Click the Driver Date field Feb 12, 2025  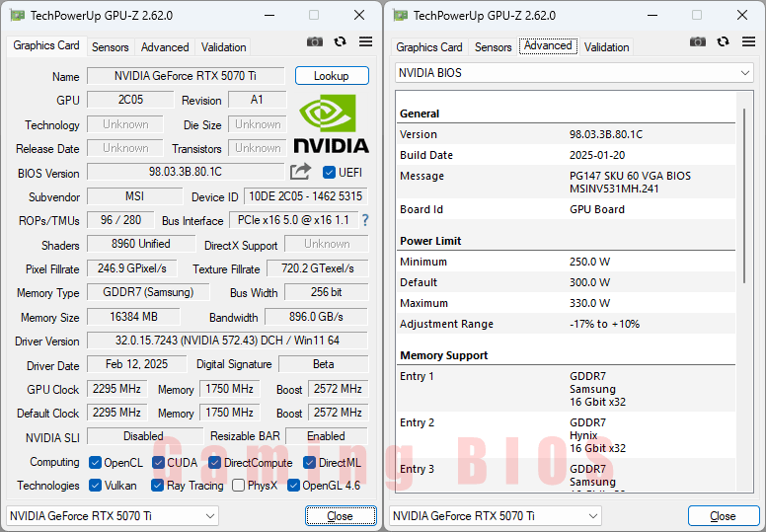[137, 364]
